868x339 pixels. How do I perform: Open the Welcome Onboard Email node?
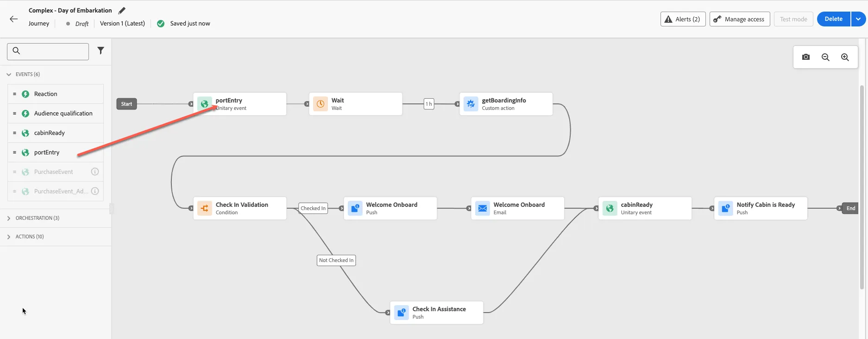(x=518, y=208)
